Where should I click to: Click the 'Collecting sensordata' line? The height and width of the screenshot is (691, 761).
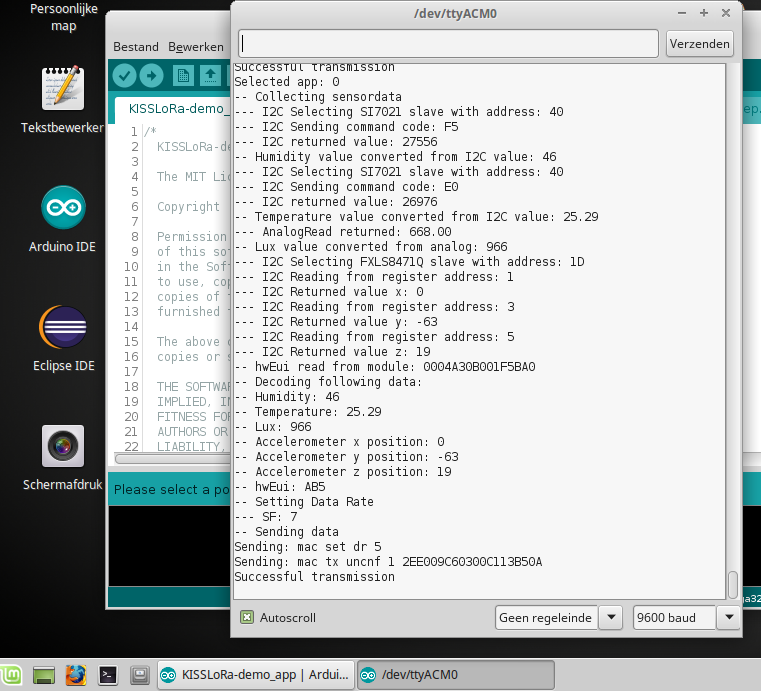pos(318,97)
